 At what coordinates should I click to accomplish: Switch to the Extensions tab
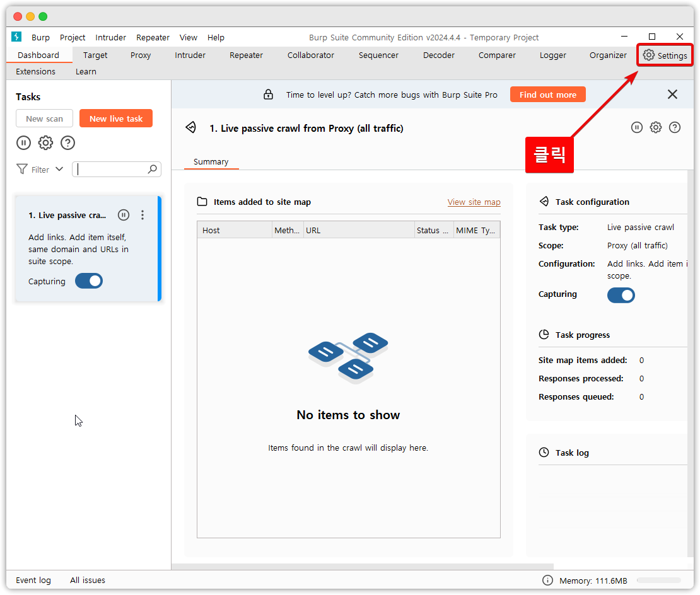[x=36, y=71]
